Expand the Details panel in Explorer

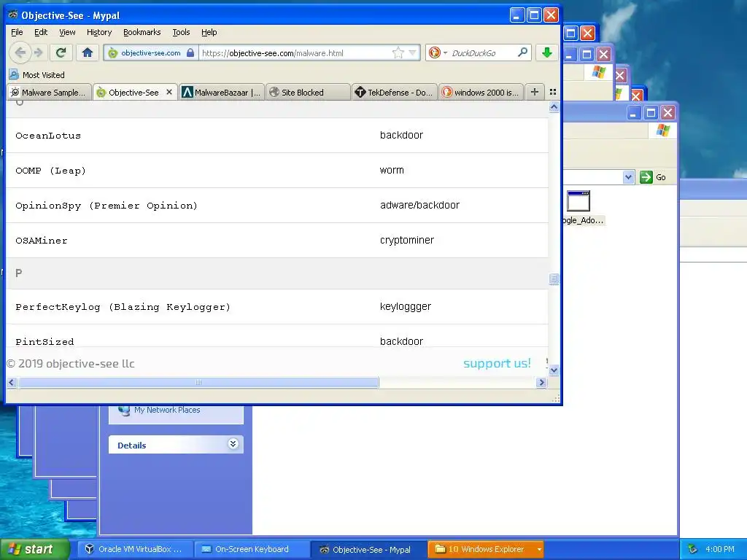(x=233, y=444)
